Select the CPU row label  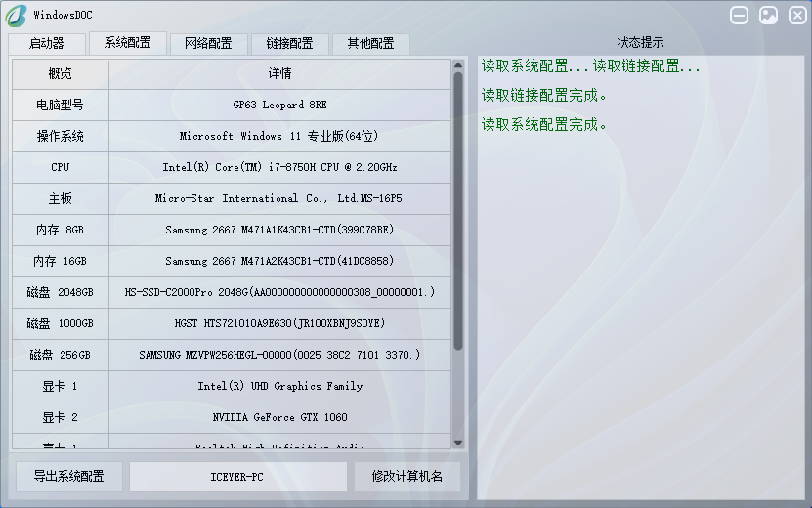60,167
